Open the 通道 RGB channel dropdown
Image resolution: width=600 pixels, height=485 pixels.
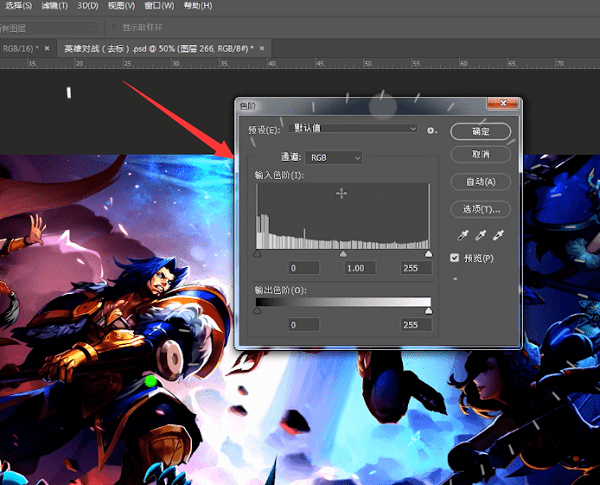(x=335, y=157)
